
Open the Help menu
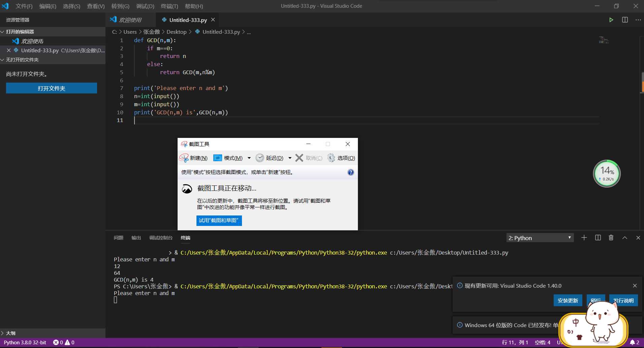click(194, 6)
